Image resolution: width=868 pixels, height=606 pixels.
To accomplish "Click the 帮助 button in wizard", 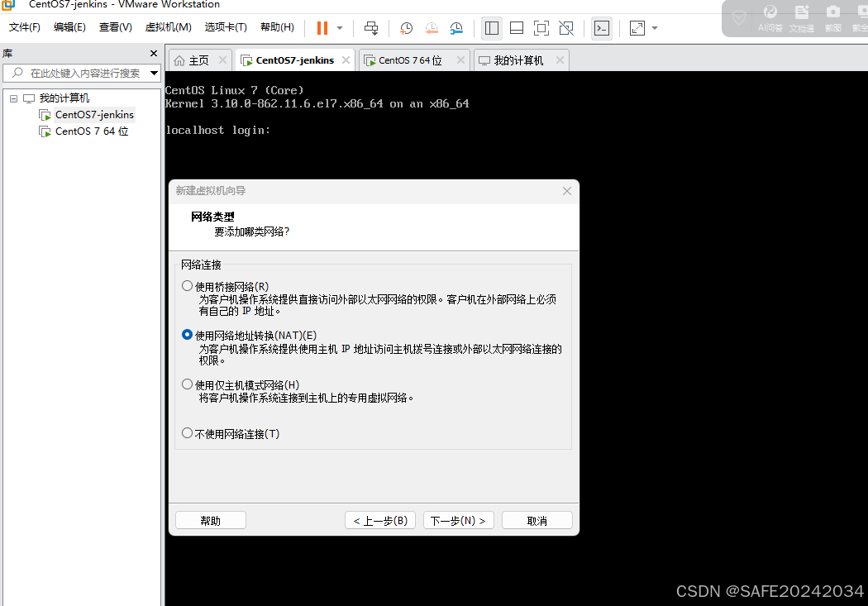I will 210,520.
